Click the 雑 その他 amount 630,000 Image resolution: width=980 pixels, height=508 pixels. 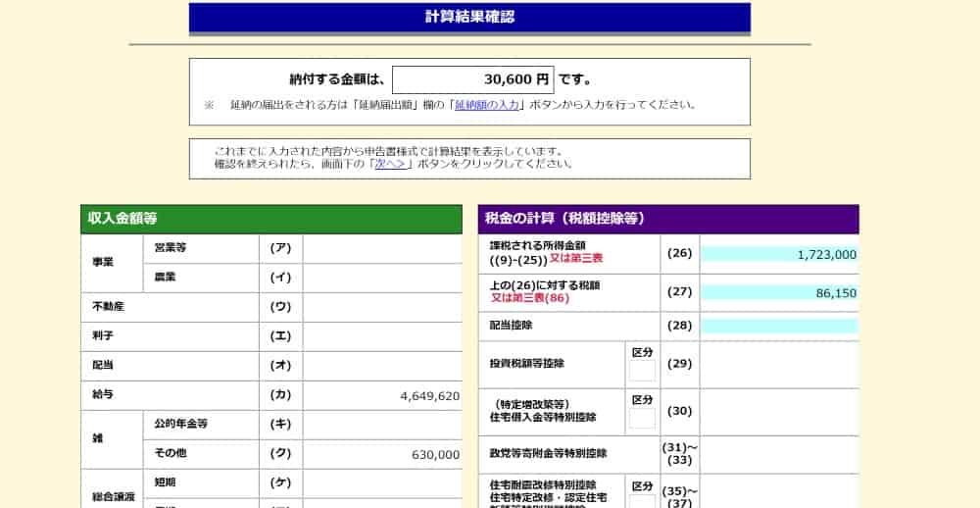pyautogui.click(x=382, y=455)
